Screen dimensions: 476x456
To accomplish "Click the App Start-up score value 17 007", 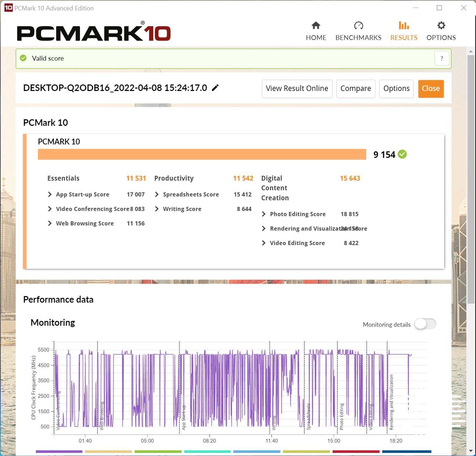I will 135,194.
